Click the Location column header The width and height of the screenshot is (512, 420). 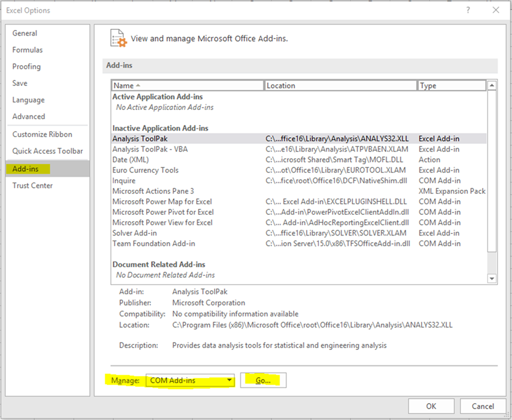pos(340,85)
